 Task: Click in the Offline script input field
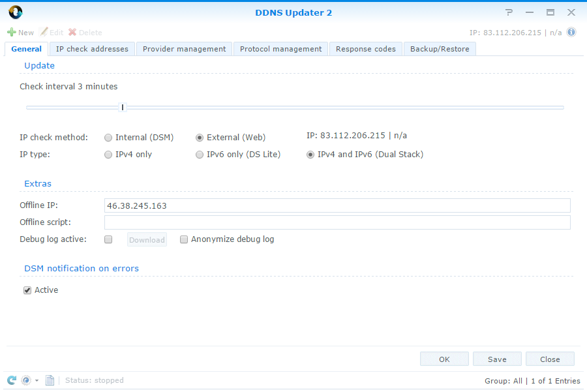(337, 222)
